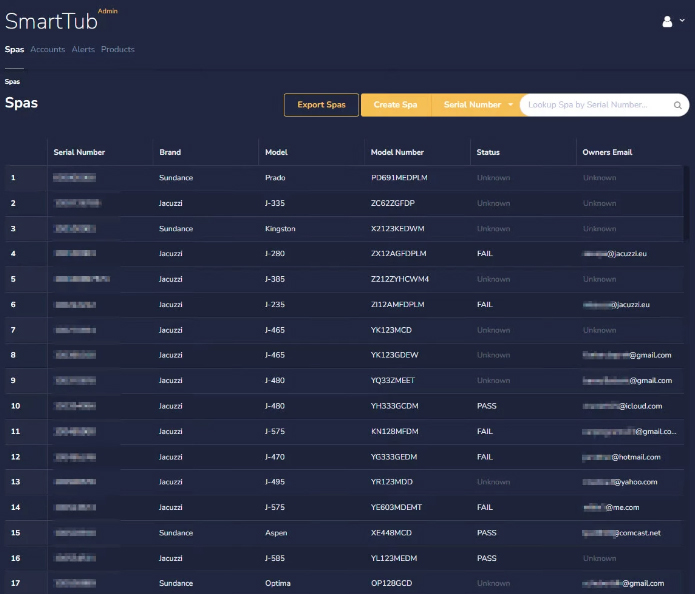695x594 pixels.
Task: Open the row with model number XF448MCD
Action: point(391,533)
